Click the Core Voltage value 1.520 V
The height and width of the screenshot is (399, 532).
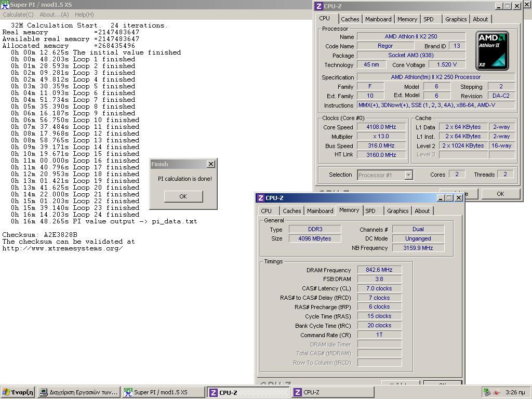pos(446,64)
